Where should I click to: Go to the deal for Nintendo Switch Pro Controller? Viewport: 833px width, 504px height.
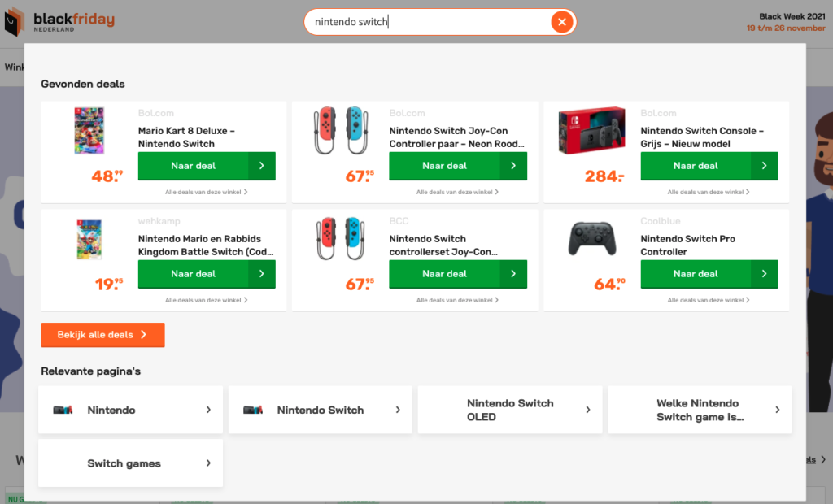709,274
